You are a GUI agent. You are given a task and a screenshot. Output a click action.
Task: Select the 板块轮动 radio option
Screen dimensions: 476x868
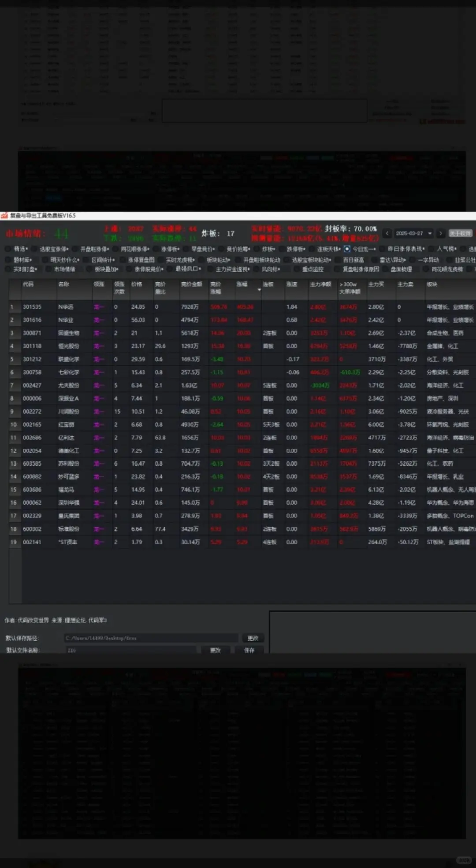click(x=215, y=260)
